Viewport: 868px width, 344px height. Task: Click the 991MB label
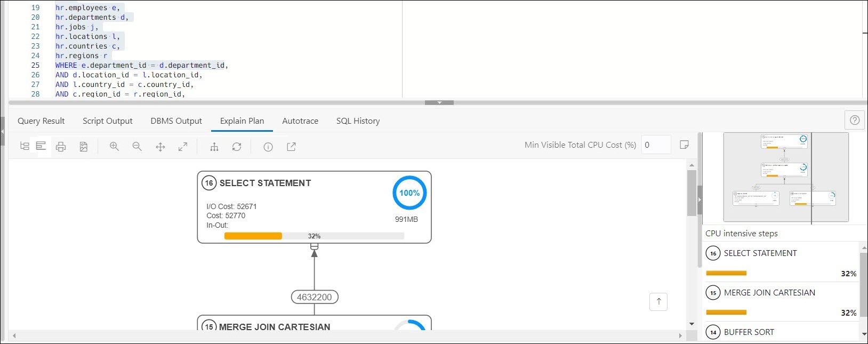tap(406, 219)
